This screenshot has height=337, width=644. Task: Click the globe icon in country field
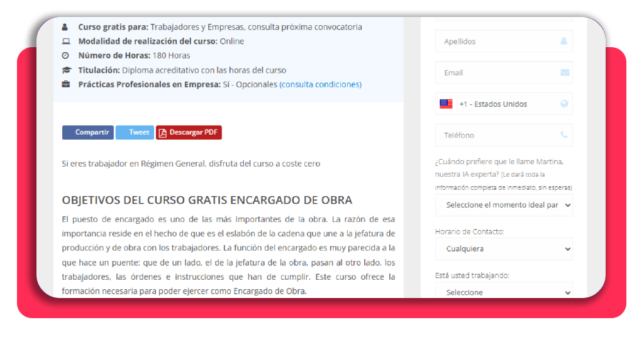[564, 104]
